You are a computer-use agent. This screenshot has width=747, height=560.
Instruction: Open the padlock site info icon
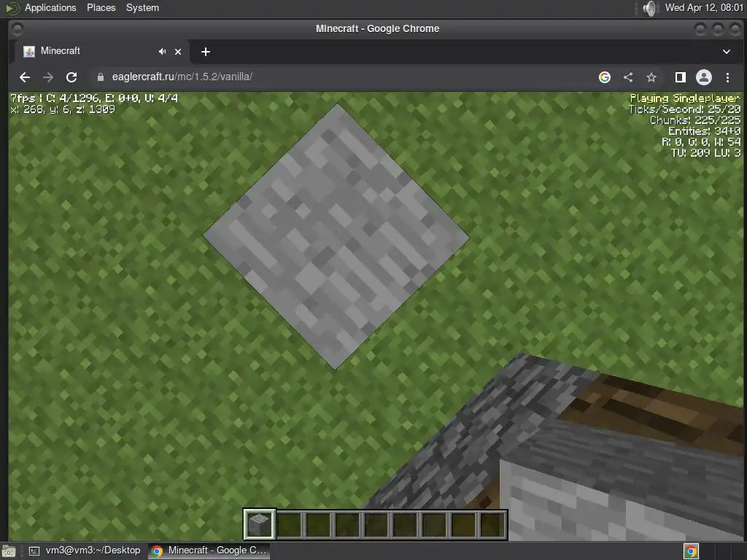click(101, 77)
